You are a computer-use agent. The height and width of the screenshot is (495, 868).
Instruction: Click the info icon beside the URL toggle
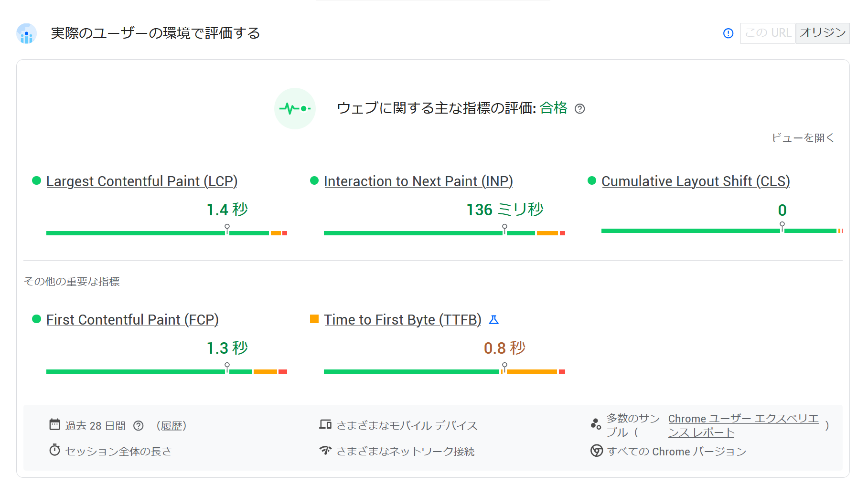(x=728, y=33)
